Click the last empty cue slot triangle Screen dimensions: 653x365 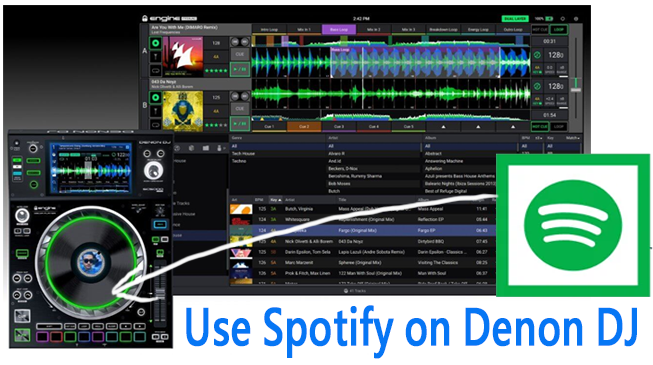point(513,127)
